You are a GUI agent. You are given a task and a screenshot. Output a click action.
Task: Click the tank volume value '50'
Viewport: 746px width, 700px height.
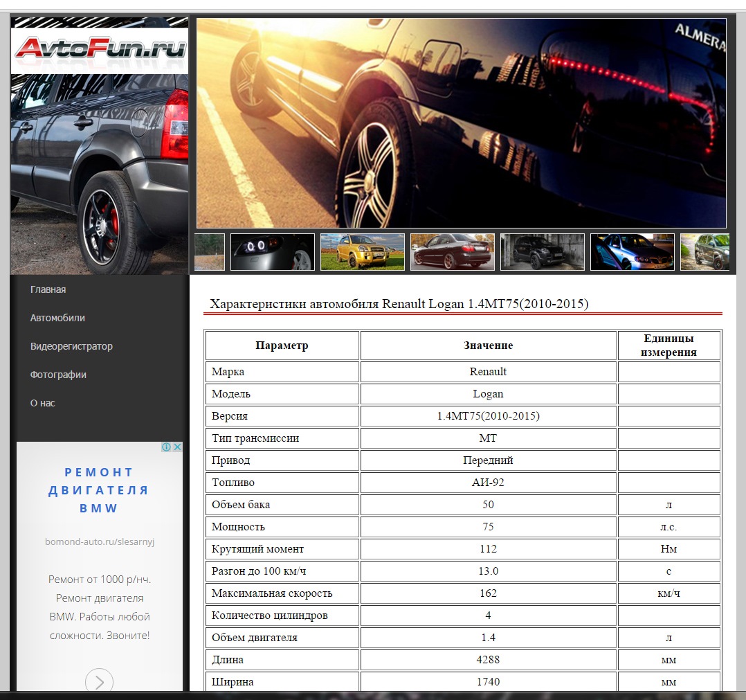pyautogui.click(x=488, y=505)
